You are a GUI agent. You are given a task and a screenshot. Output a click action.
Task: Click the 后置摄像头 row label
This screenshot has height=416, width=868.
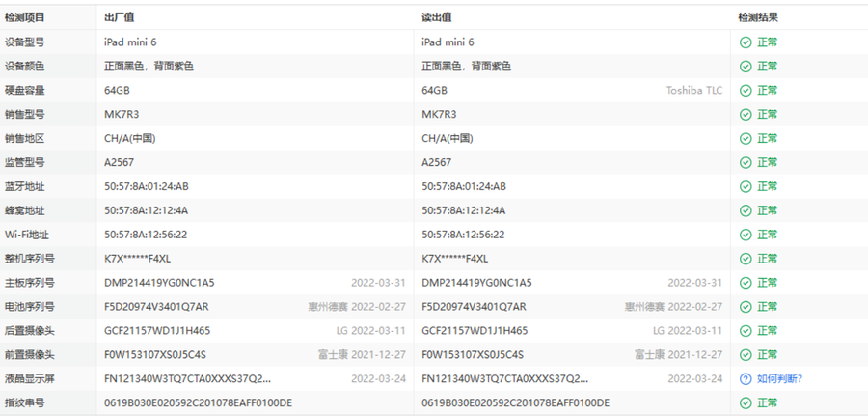coord(30,331)
